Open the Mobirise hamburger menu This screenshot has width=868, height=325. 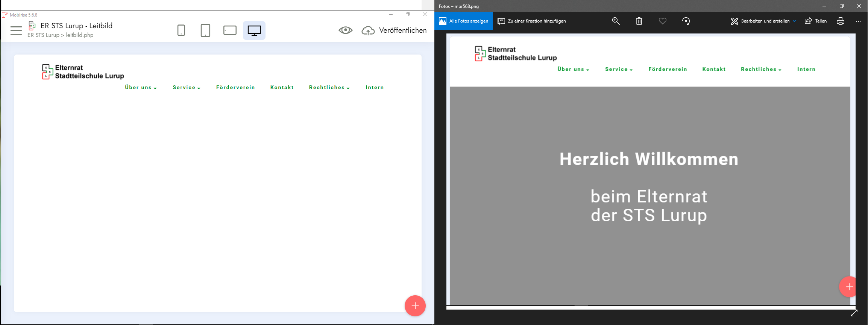click(16, 30)
